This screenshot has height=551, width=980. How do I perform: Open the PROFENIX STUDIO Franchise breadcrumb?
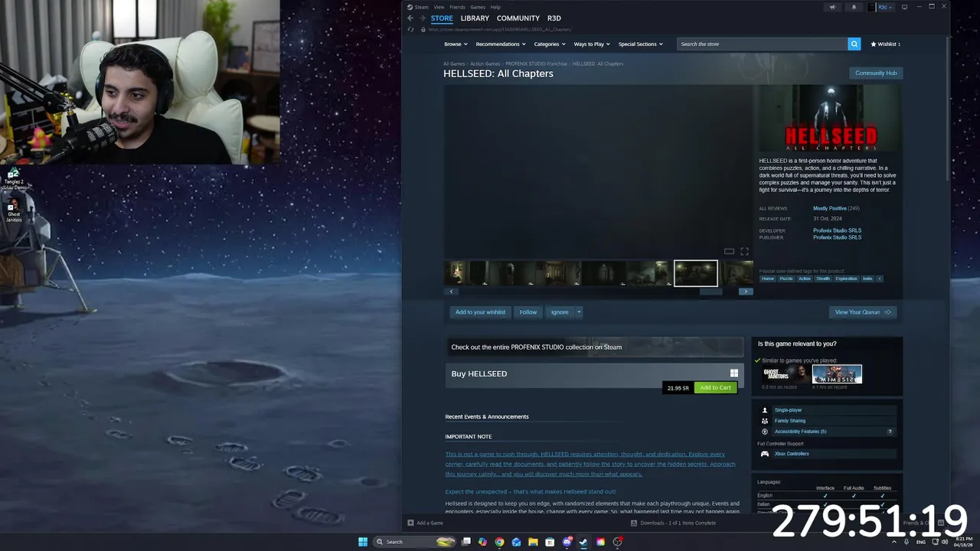[x=536, y=64]
